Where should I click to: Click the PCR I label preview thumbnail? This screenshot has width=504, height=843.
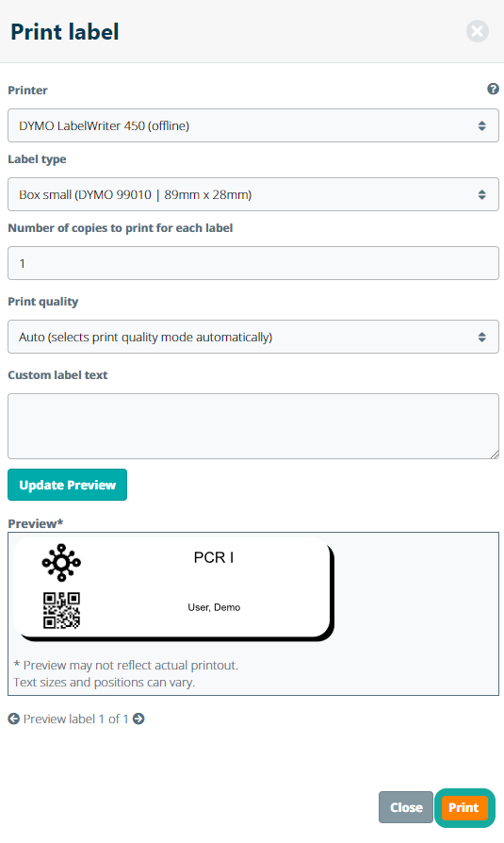(x=173, y=589)
